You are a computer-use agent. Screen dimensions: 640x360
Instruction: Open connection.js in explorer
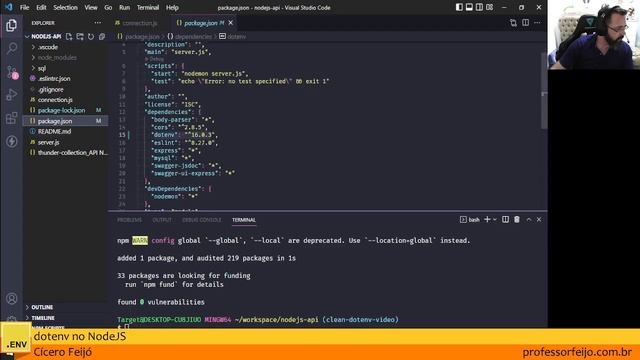pyautogui.click(x=55, y=100)
